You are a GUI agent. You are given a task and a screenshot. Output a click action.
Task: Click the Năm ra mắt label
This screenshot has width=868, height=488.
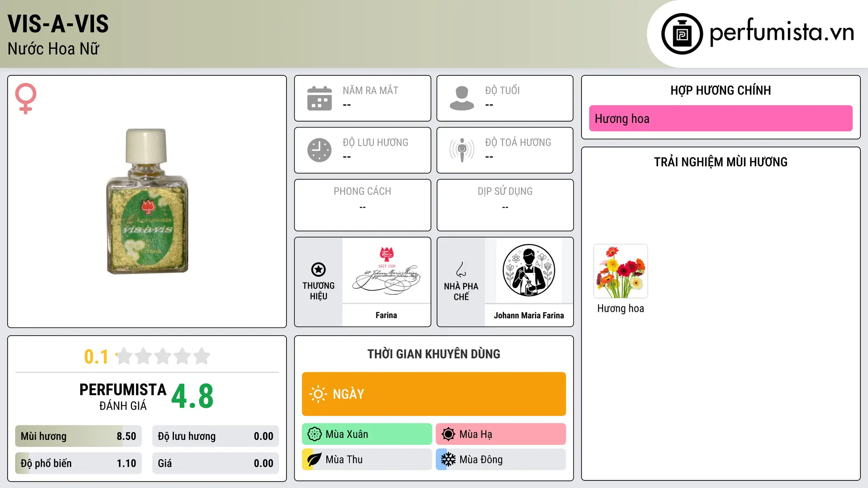point(370,90)
